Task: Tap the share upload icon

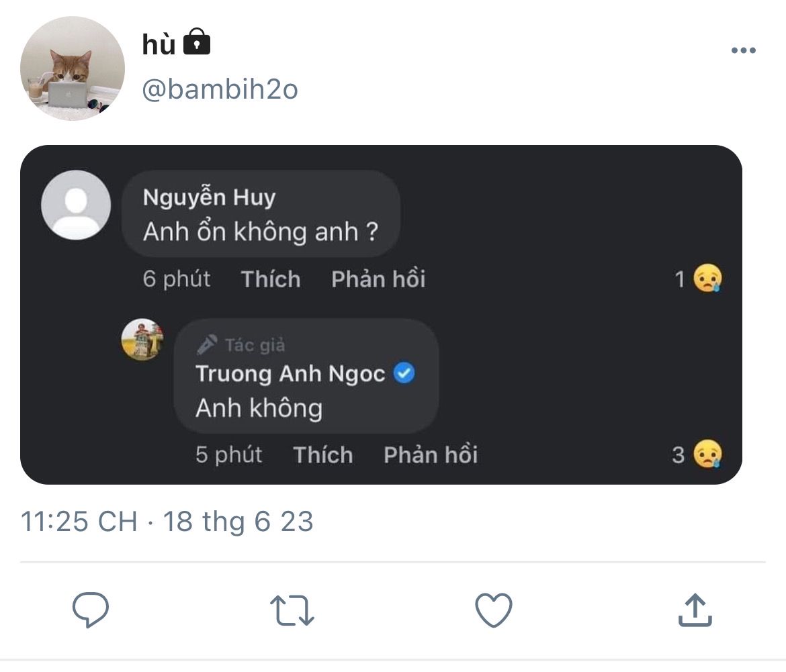Action: [x=695, y=610]
